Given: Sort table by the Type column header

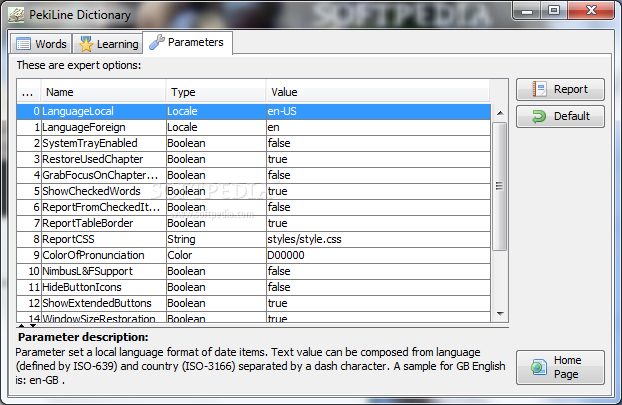Looking at the screenshot, I should click(216, 92).
